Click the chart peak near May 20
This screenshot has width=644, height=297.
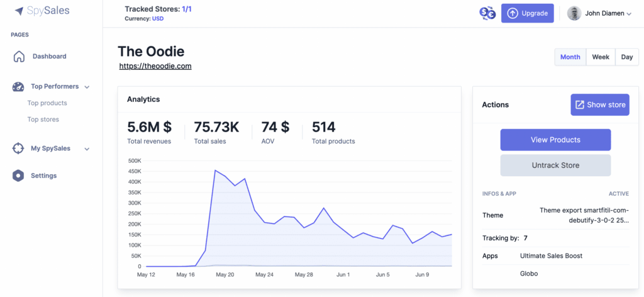pos(215,170)
